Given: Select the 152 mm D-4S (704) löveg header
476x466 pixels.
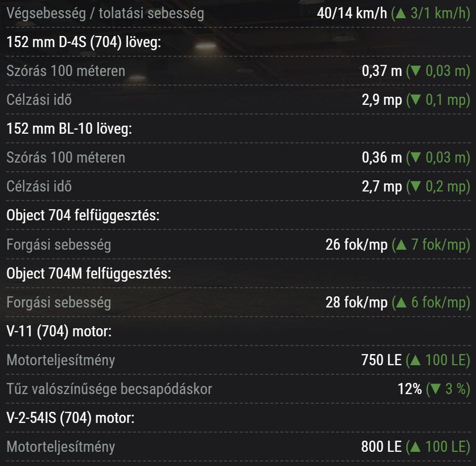Looking at the screenshot, I should [84, 42].
